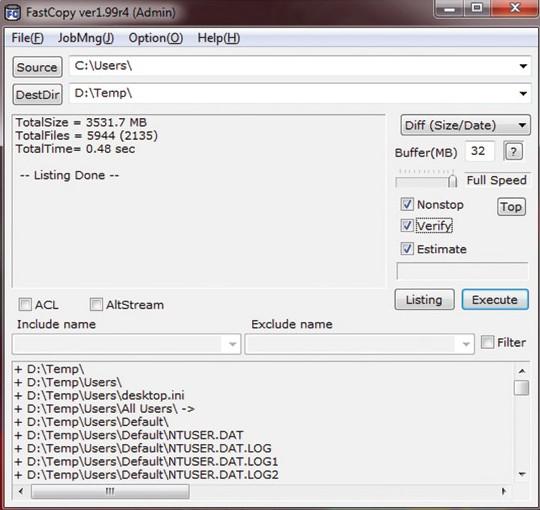
Task: Click the horizontal scrollbar thumb
Action: [110, 491]
